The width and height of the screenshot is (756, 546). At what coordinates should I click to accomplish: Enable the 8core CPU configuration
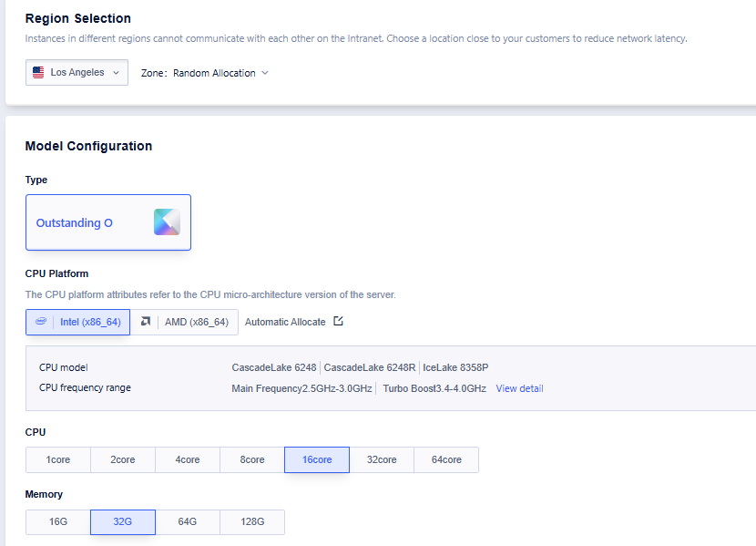(251, 459)
